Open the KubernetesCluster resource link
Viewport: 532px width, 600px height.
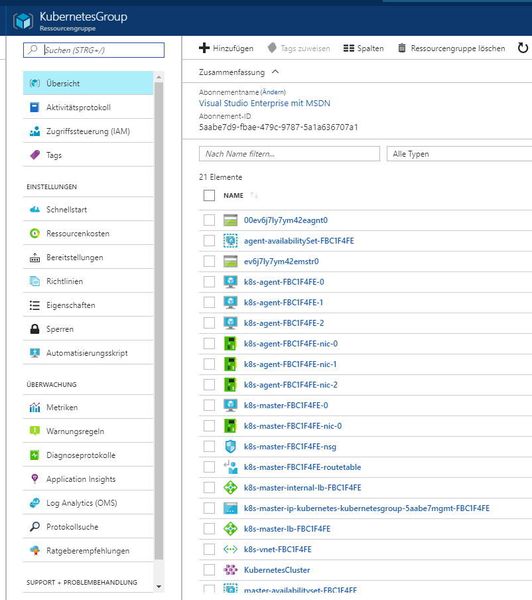click(277, 570)
